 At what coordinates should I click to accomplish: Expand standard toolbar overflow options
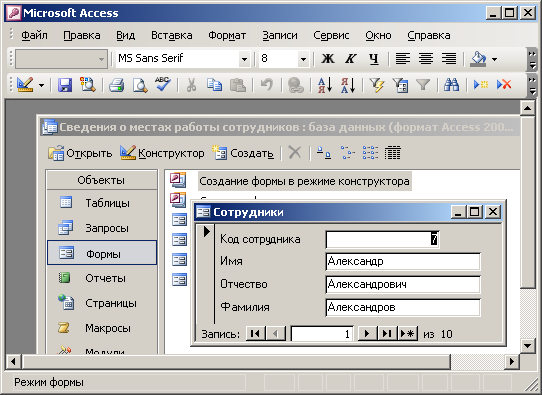coord(532,85)
